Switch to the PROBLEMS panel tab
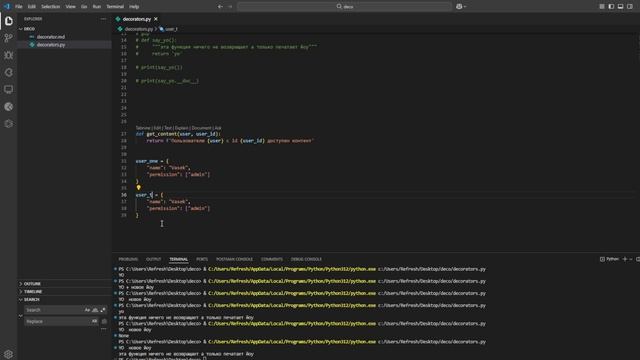640x360 pixels. (x=128, y=259)
